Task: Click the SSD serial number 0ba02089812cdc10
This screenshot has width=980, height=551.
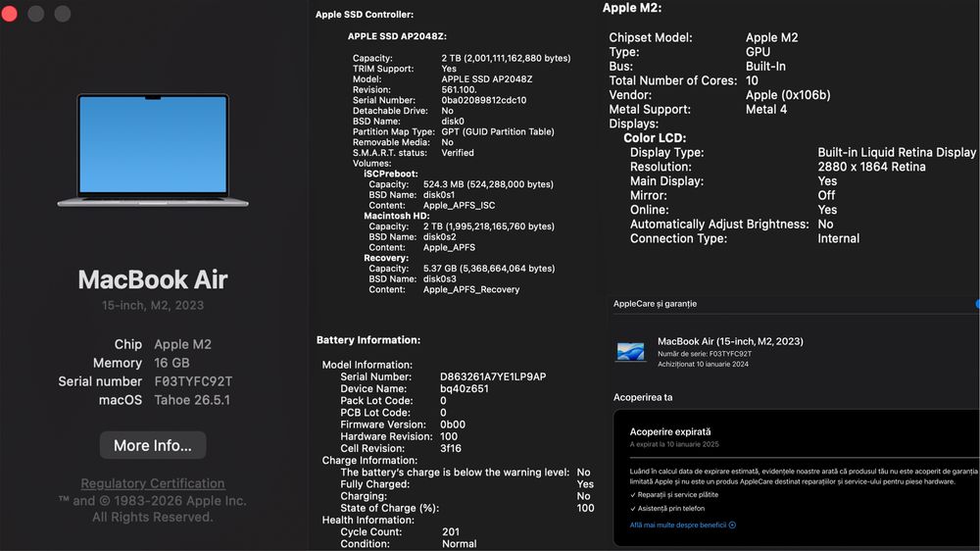Action: pyautogui.click(x=484, y=100)
